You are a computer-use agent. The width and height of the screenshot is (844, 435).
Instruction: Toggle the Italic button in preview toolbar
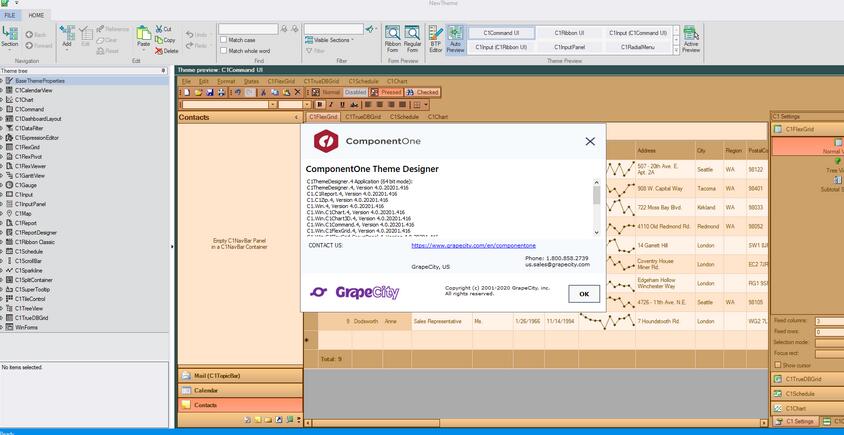[331, 104]
